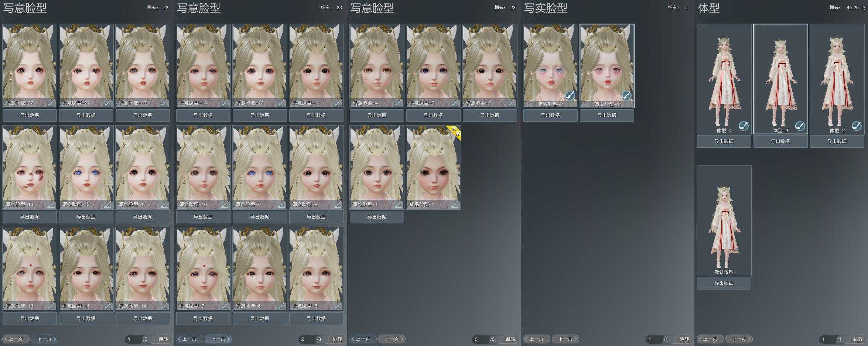Export data for 写意脸型-19
Screen dimensions: 868x346
coord(30,217)
